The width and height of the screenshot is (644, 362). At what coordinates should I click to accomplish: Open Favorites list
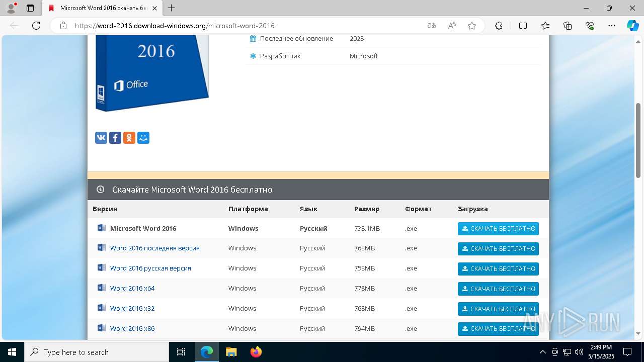[x=545, y=26]
